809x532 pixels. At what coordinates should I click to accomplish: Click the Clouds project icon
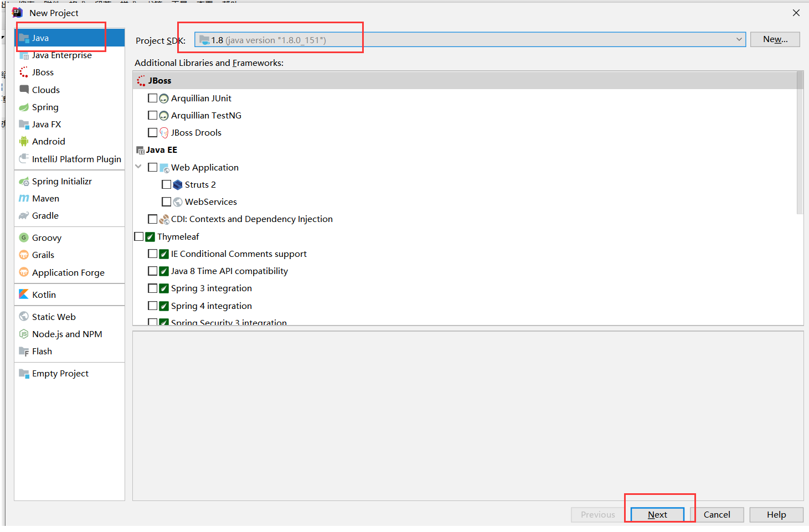[24, 90]
